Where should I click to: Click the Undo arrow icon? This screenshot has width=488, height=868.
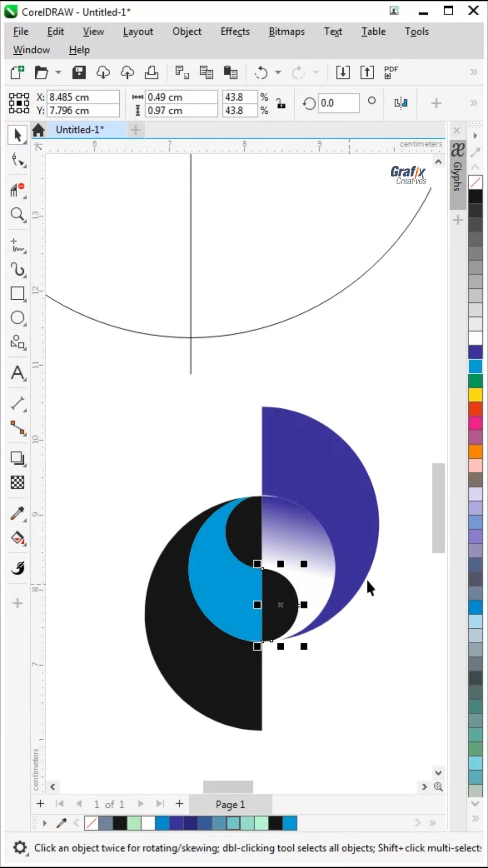[261, 72]
